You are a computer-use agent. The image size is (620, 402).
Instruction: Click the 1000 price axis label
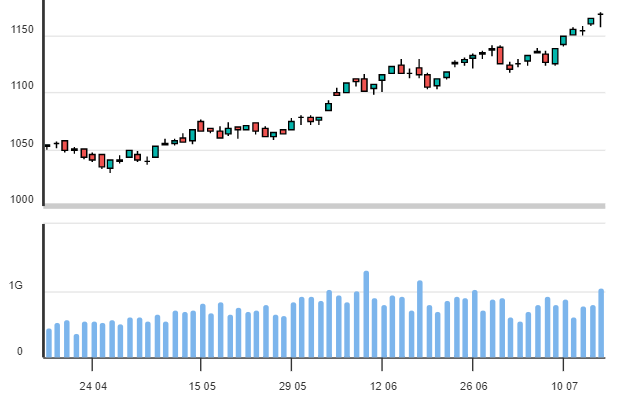coord(22,201)
